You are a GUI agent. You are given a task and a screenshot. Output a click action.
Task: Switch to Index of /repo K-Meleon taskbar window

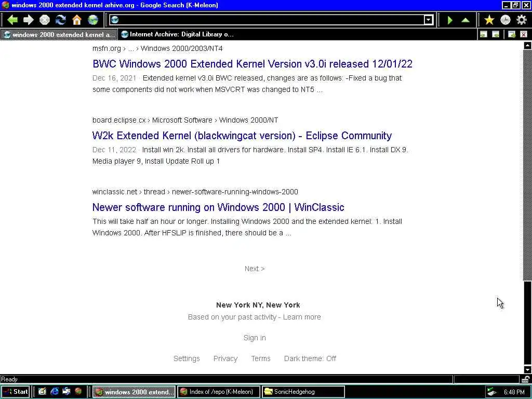[x=218, y=392]
